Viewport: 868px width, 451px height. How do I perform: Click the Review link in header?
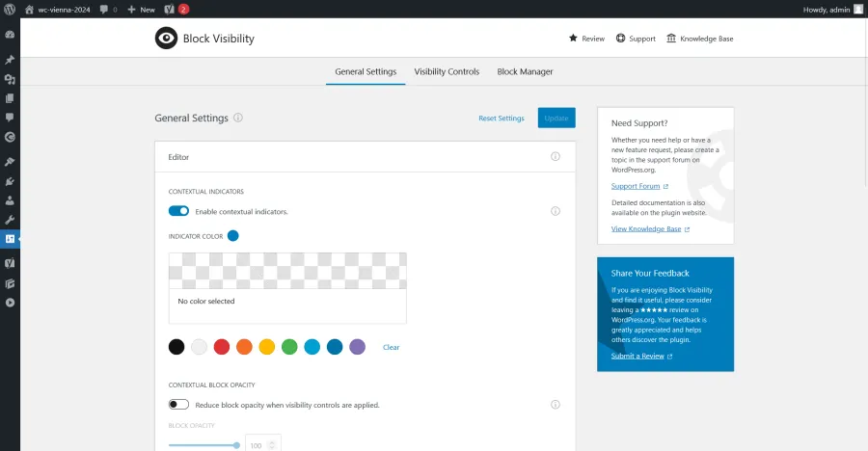click(x=586, y=39)
